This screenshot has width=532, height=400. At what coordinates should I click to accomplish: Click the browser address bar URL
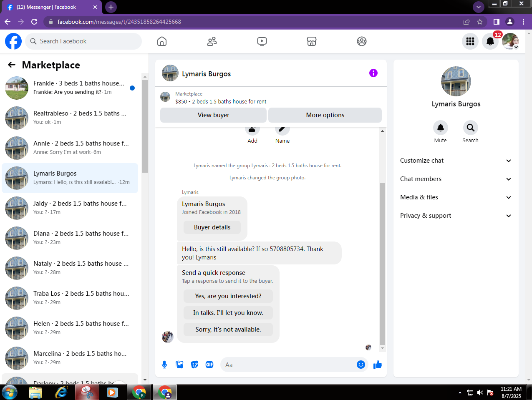pos(119,22)
